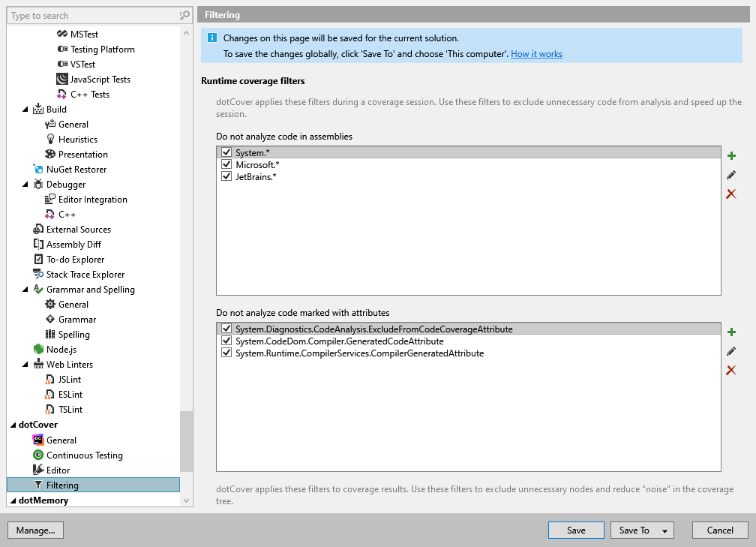Image resolution: width=756 pixels, height=547 pixels.
Task: Click the Heuristics lightbulb icon
Action: tap(50, 139)
